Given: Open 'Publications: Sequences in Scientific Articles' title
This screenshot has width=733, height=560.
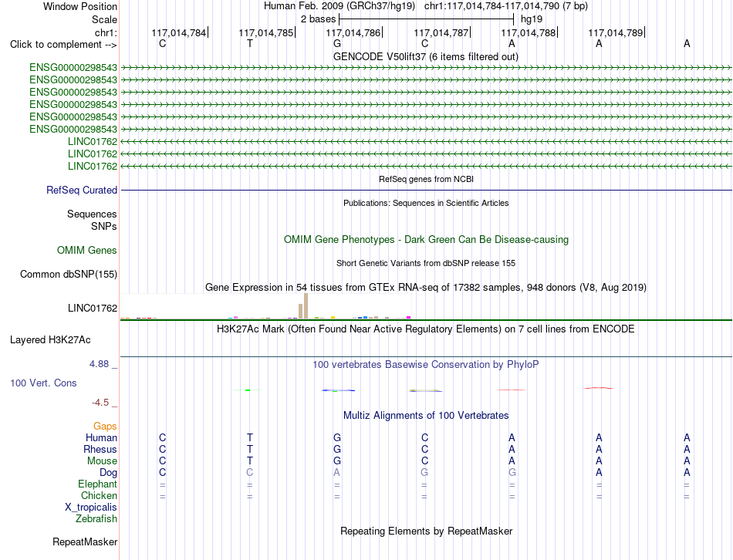Looking at the screenshot, I should (x=426, y=203).
